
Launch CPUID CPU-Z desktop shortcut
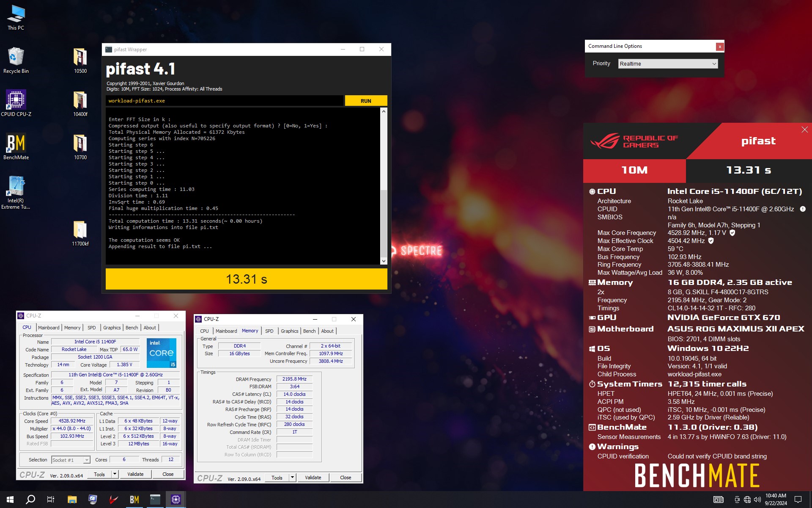[16, 103]
